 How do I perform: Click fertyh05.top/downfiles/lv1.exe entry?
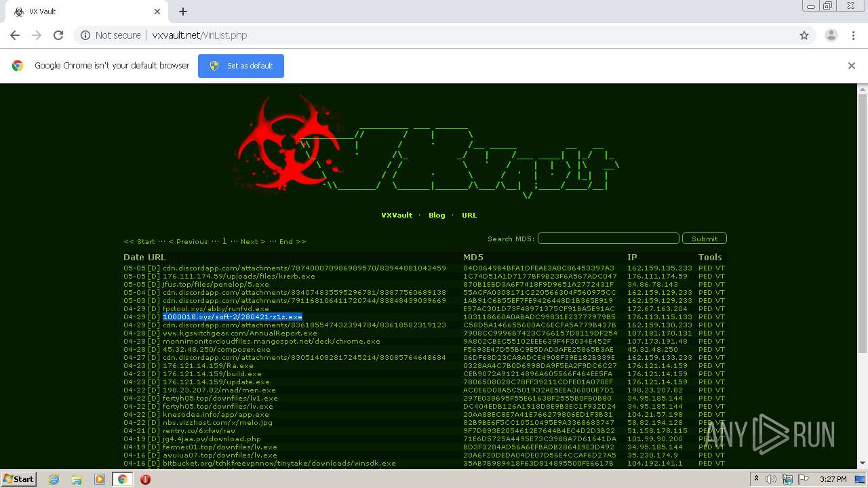[x=220, y=399]
